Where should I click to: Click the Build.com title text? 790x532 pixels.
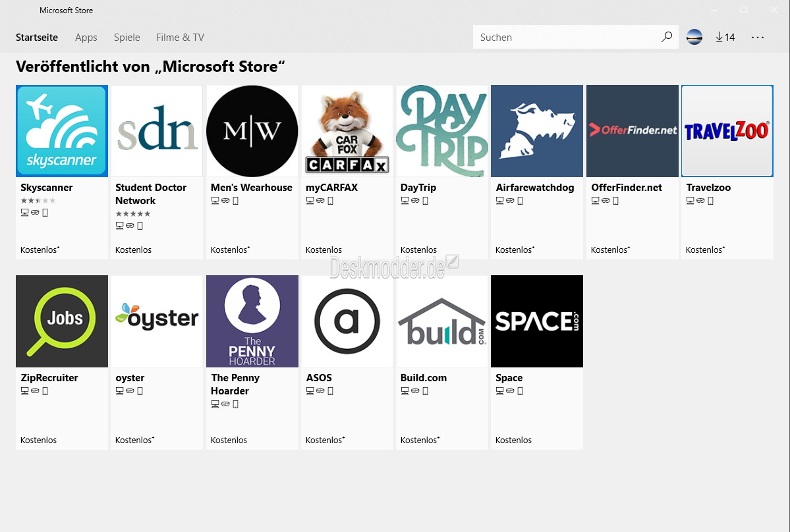[423, 377]
